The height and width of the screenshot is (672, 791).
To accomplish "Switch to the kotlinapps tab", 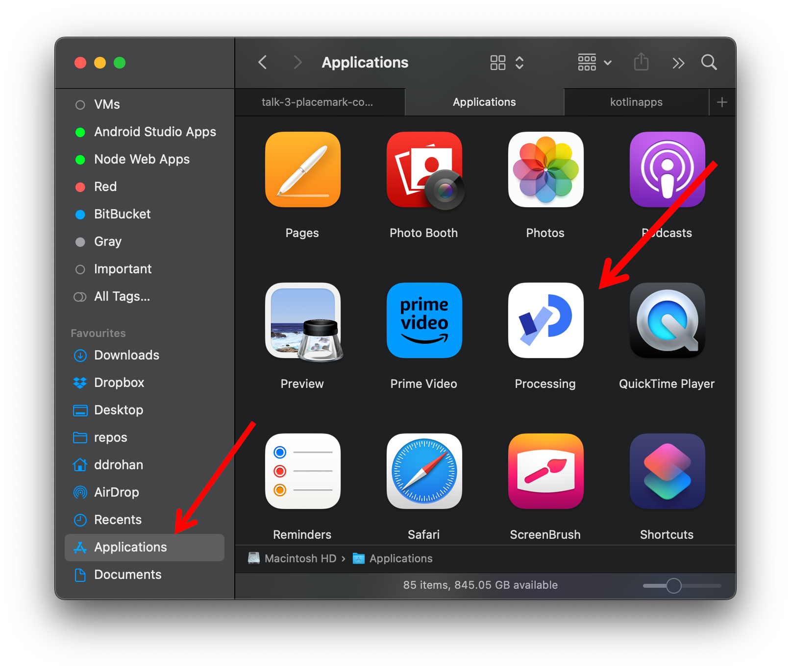I will click(x=636, y=102).
